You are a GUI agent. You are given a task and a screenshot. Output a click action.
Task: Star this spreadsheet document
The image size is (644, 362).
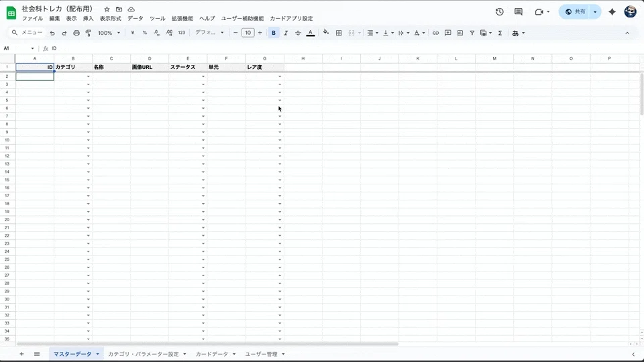[x=107, y=9]
